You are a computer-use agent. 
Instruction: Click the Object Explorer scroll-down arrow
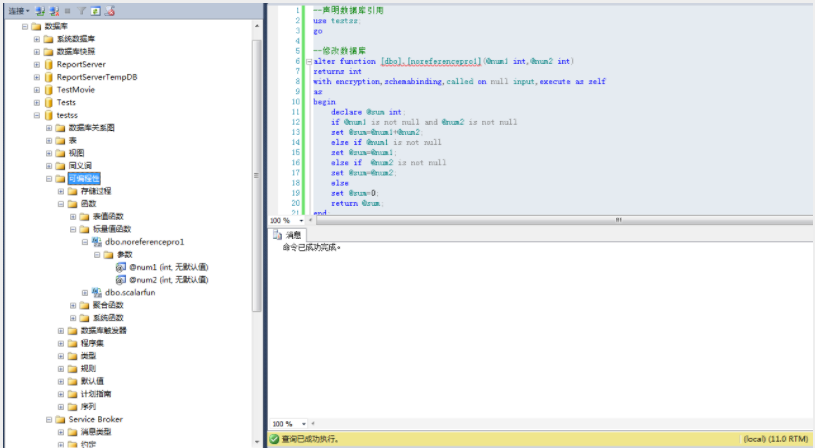256,442
